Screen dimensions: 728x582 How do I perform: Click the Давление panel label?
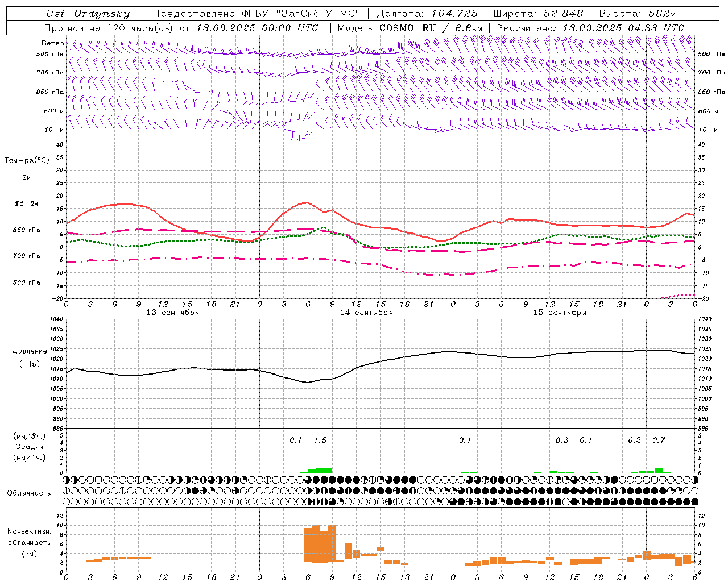click(x=30, y=351)
